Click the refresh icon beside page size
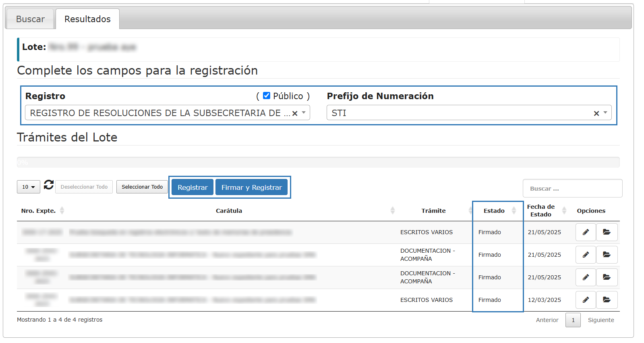This screenshot has width=644, height=343. (49, 185)
